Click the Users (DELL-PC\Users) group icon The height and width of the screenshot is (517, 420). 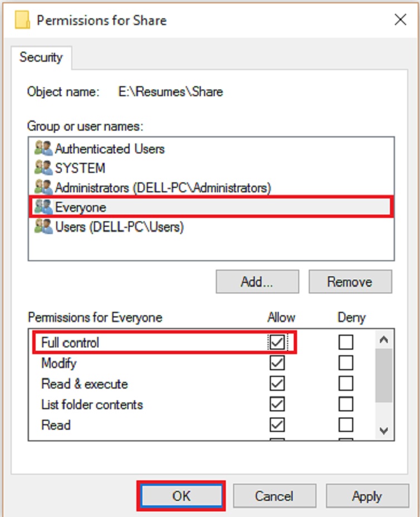point(43,226)
